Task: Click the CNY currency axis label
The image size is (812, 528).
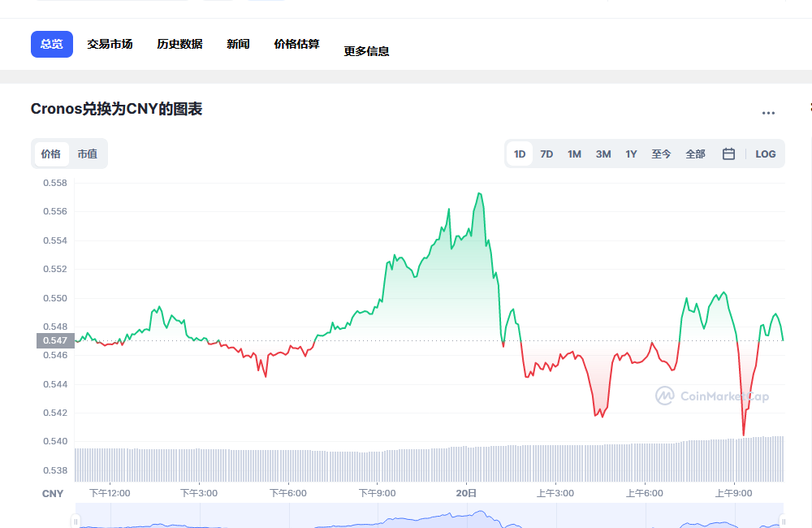Action: [x=53, y=494]
